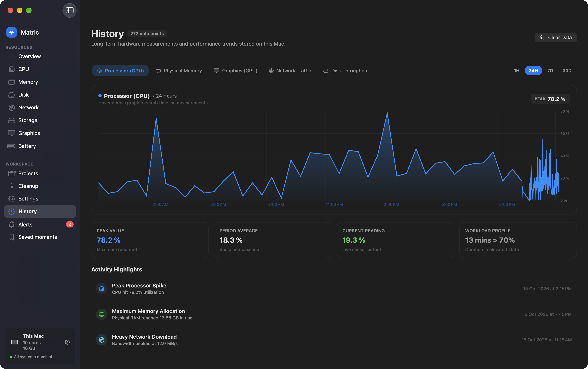
Task: Switch to the Network Traffic tab
Action: pyautogui.click(x=290, y=71)
